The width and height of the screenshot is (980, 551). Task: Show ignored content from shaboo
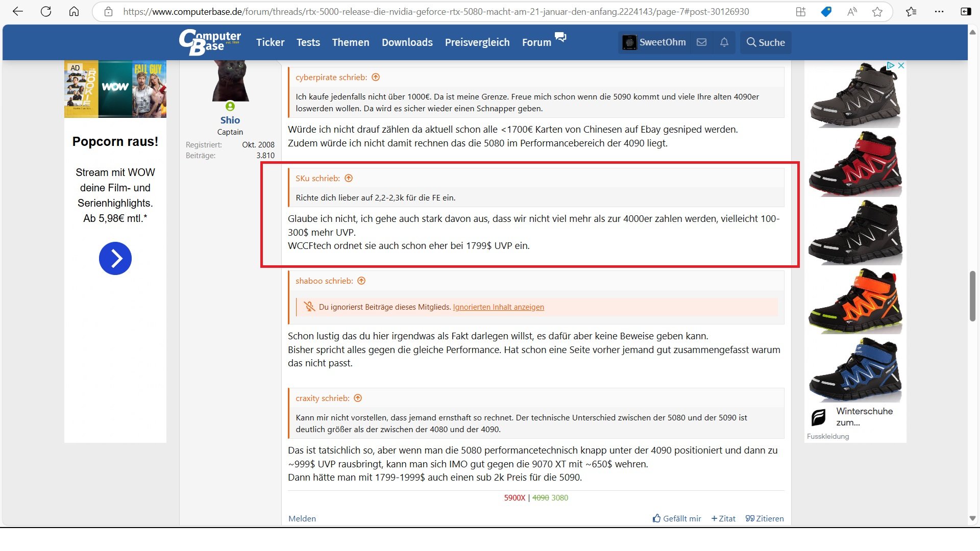click(498, 307)
